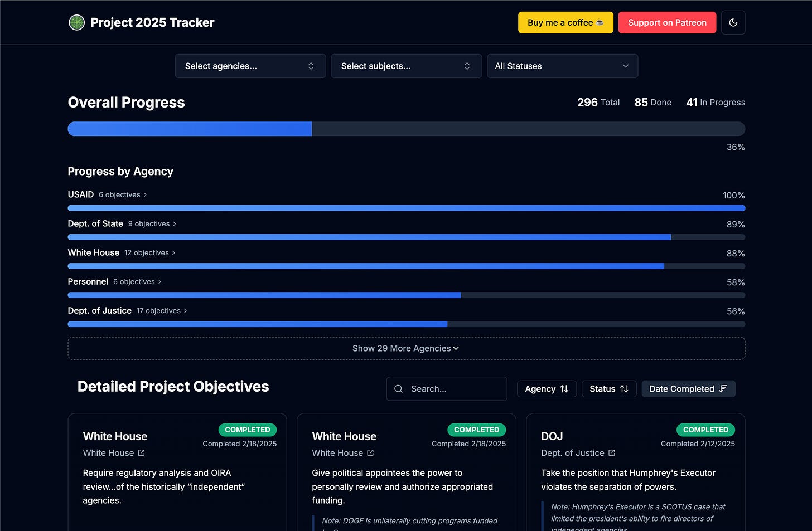
Task: Toggle dark mode with the moon icon
Action: [733, 23]
